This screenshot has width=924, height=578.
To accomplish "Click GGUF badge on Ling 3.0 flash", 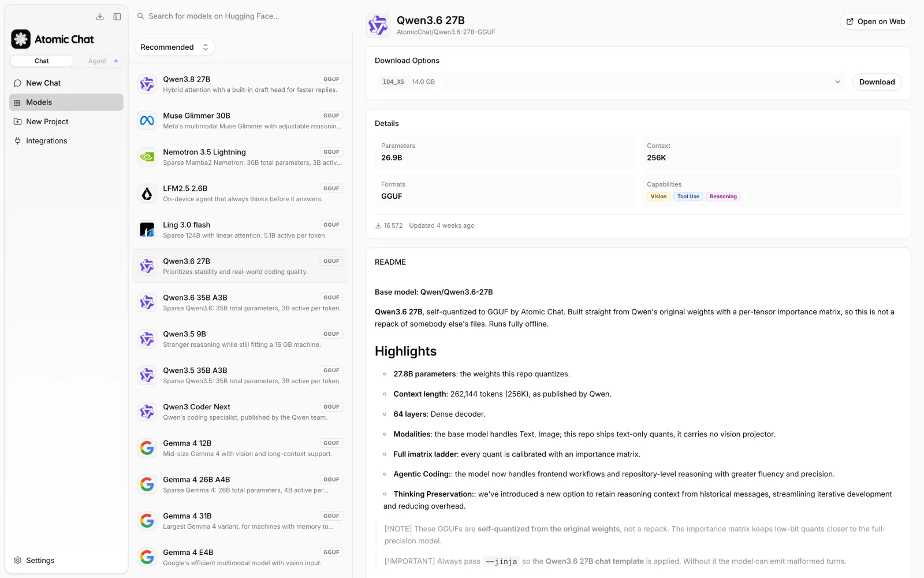I will point(331,225).
